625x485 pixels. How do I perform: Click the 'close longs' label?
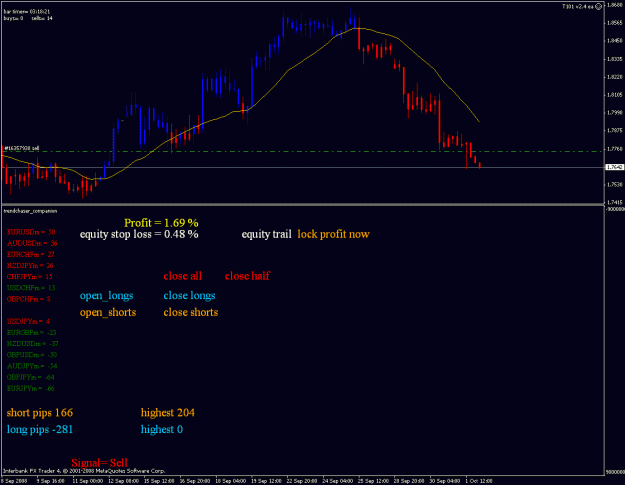coord(189,296)
